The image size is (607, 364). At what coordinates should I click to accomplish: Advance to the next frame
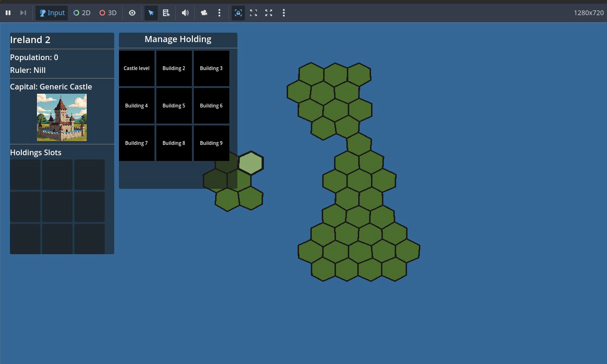pos(23,13)
